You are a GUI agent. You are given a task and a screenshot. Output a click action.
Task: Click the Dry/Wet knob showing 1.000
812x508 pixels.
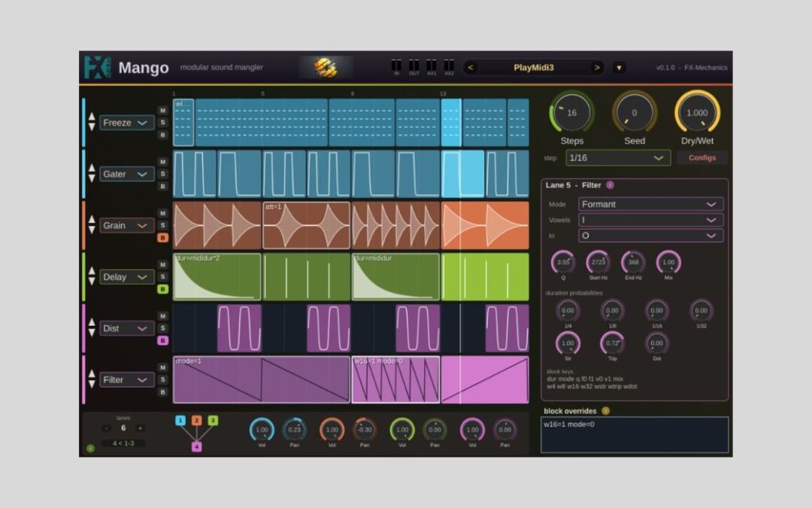click(x=697, y=113)
